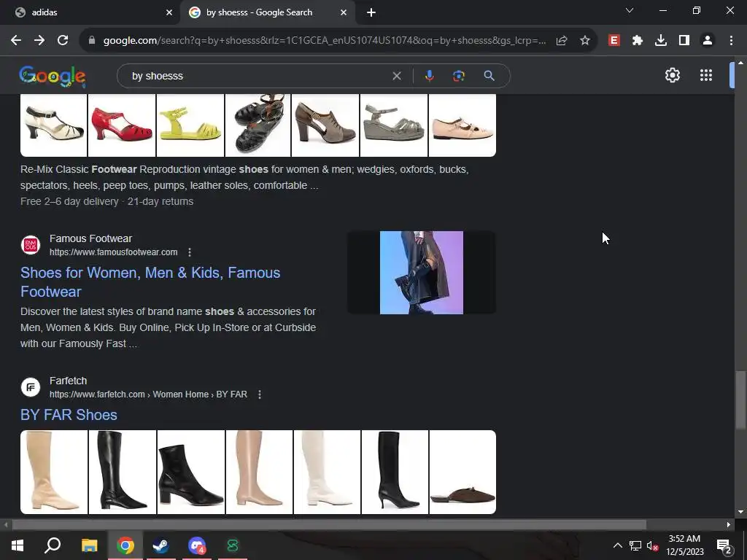
Task: Click the Famous Footwear site favicon
Action: [31, 245]
